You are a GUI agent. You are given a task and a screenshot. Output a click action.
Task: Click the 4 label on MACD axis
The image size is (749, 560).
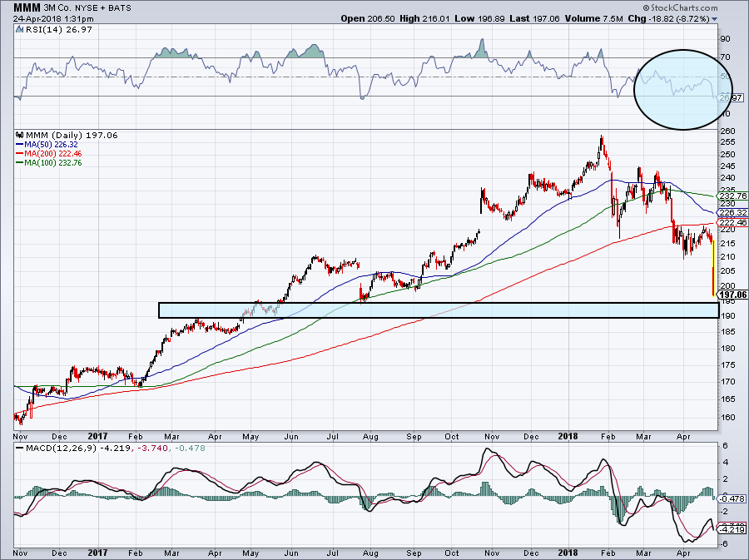coord(725,462)
